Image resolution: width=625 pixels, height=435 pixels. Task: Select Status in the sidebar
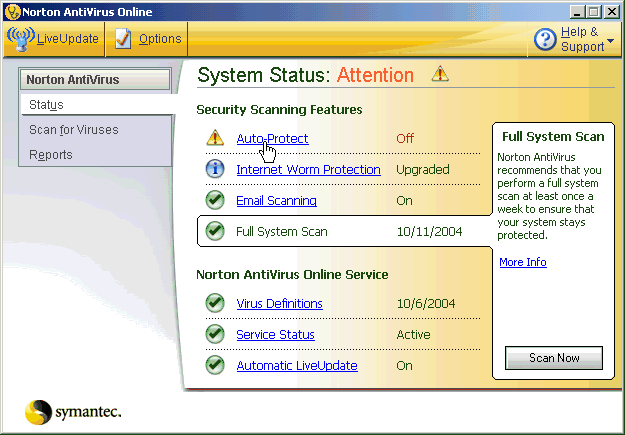(46, 105)
